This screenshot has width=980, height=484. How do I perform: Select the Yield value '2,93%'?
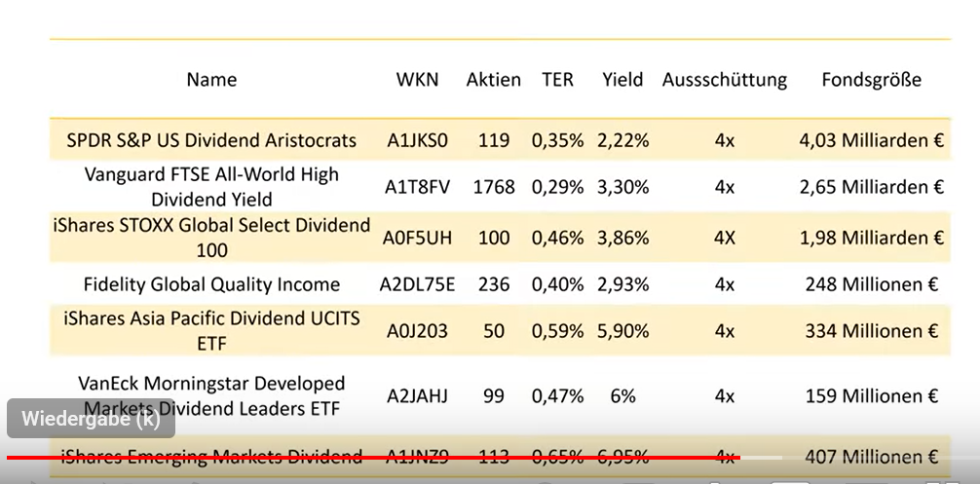(x=622, y=284)
